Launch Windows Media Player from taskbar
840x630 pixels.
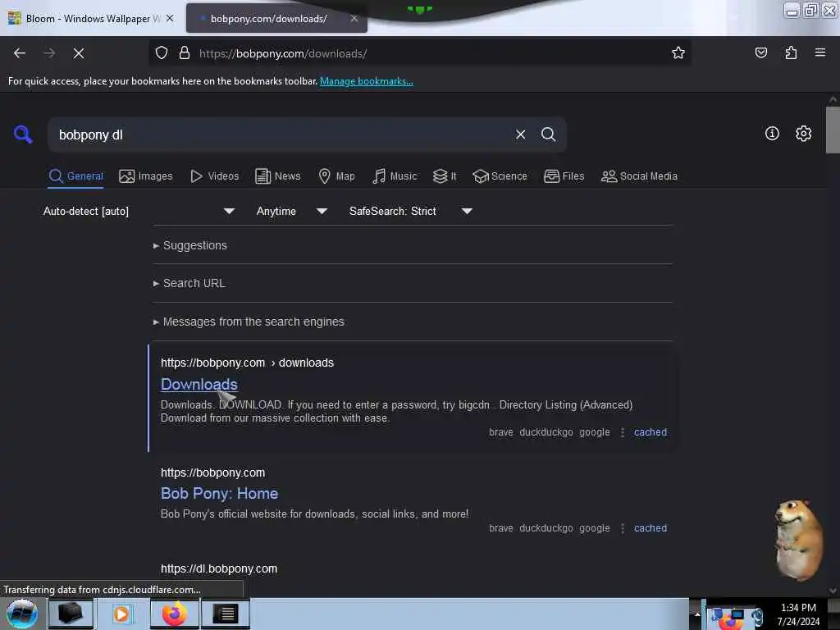click(x=121, y=614)
